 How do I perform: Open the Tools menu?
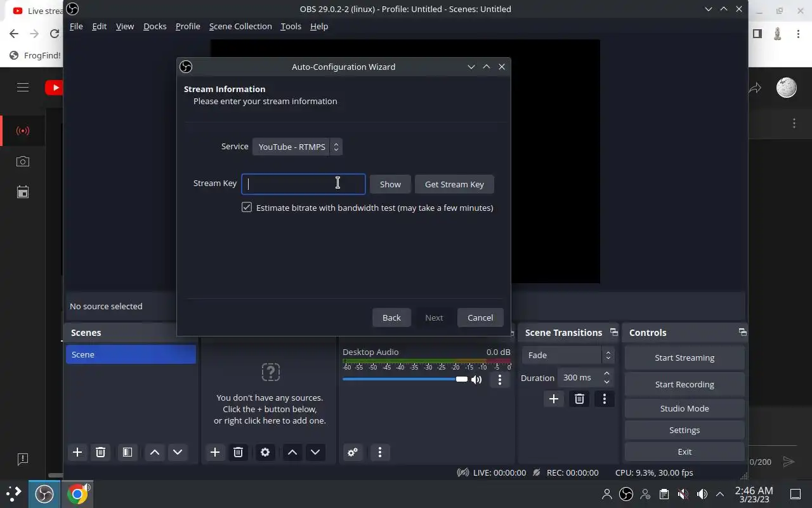pos(291,26)
